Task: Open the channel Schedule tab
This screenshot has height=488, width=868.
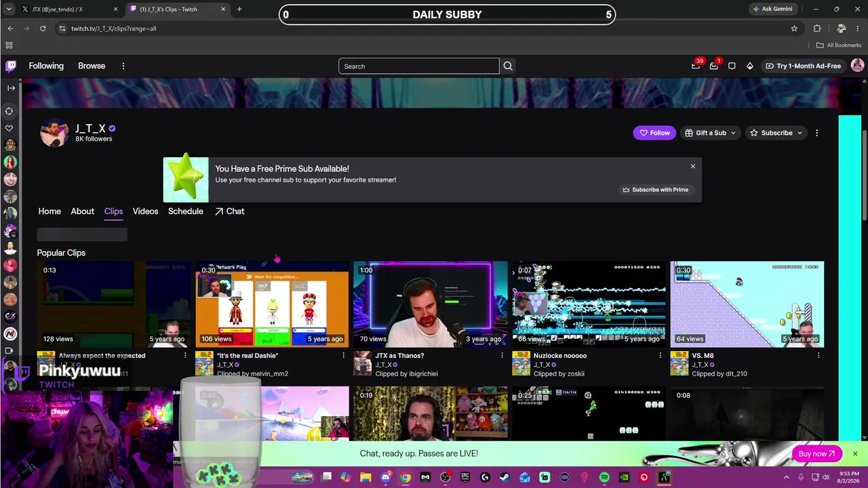Action: pos(186,211)
